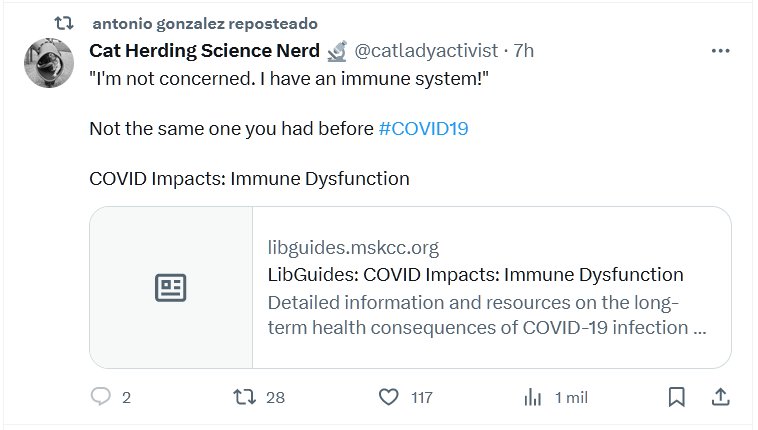Open the view analytics bar chart icon

click(x=532, y=397)
